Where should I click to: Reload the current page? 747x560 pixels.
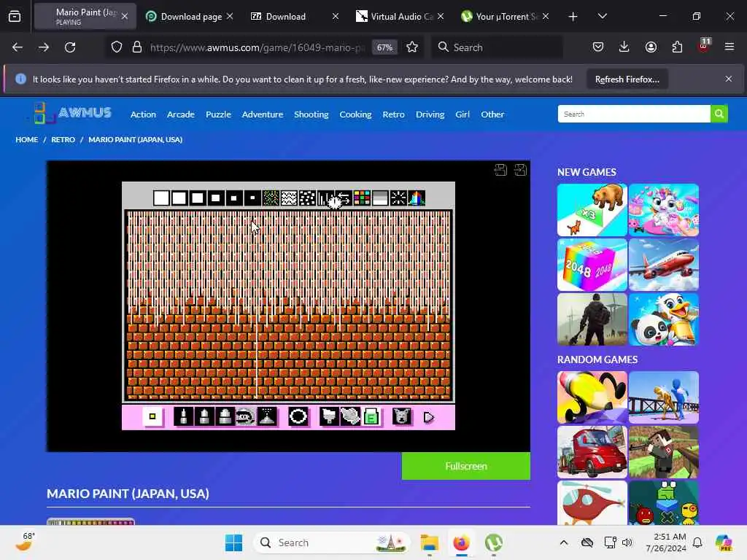click(70, 47)
